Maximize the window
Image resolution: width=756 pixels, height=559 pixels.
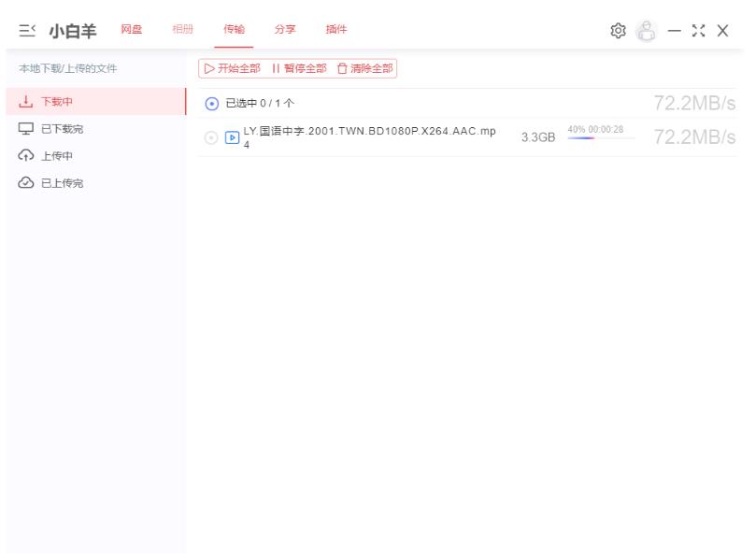tap(695, 30)
